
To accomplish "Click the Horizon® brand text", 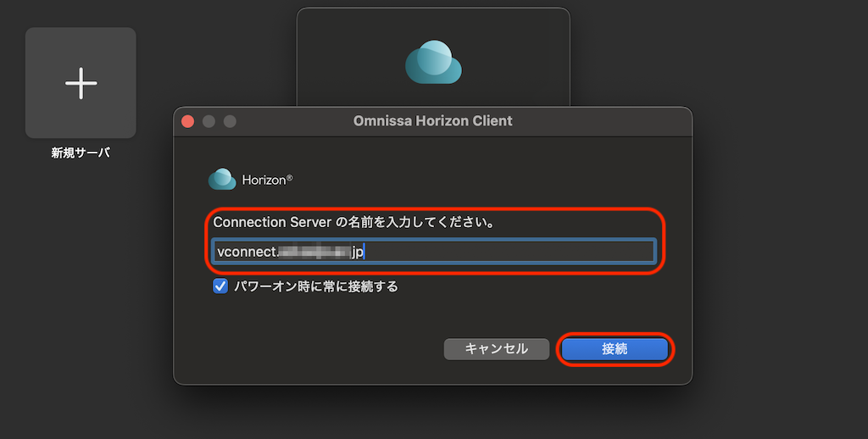I will pos(267,180).
